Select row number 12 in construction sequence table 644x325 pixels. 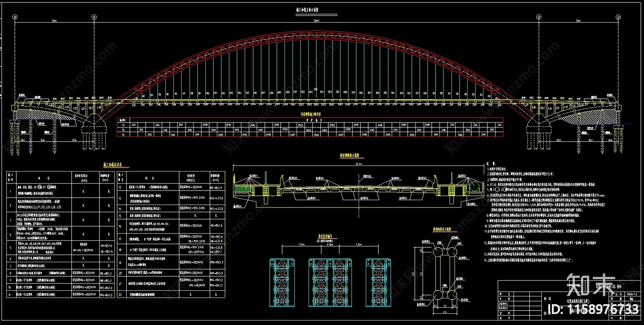coord(120,188)
